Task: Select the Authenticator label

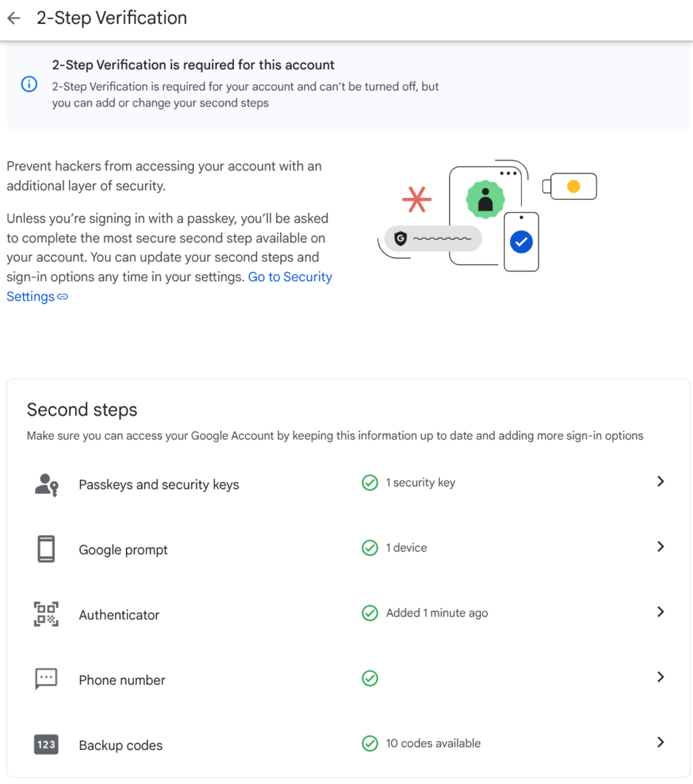Action: tap(119, 615)
